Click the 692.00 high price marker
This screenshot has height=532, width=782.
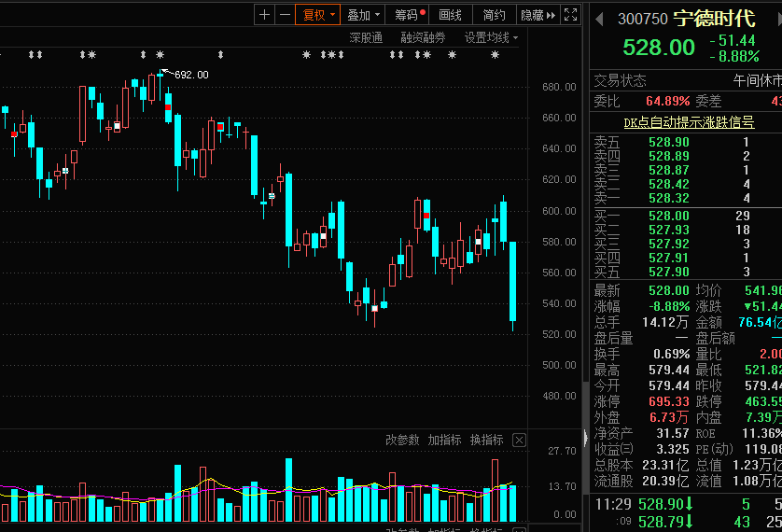pos(190,75)
